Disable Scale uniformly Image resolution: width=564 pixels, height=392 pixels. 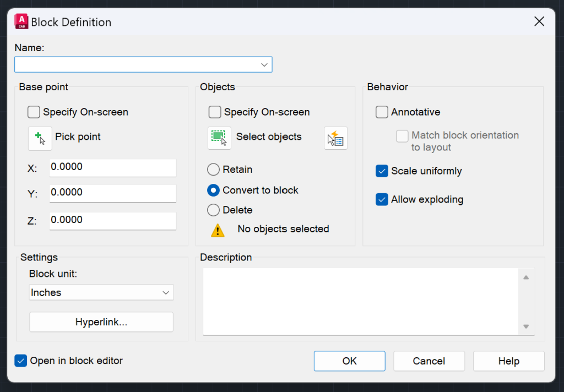click(x=382, y=171)
